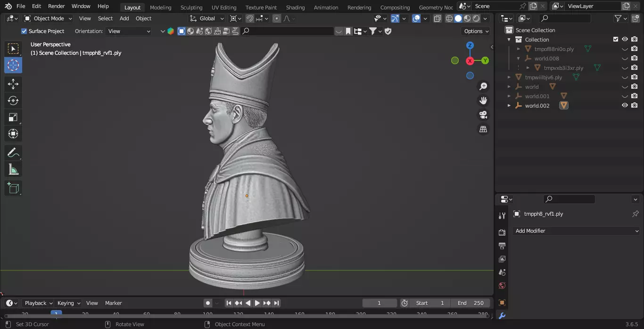This screenshot has height=329, width=644.
Task: Show the hidden tmpwiilbjv6.ply object
Action: [x=625, y=77]
